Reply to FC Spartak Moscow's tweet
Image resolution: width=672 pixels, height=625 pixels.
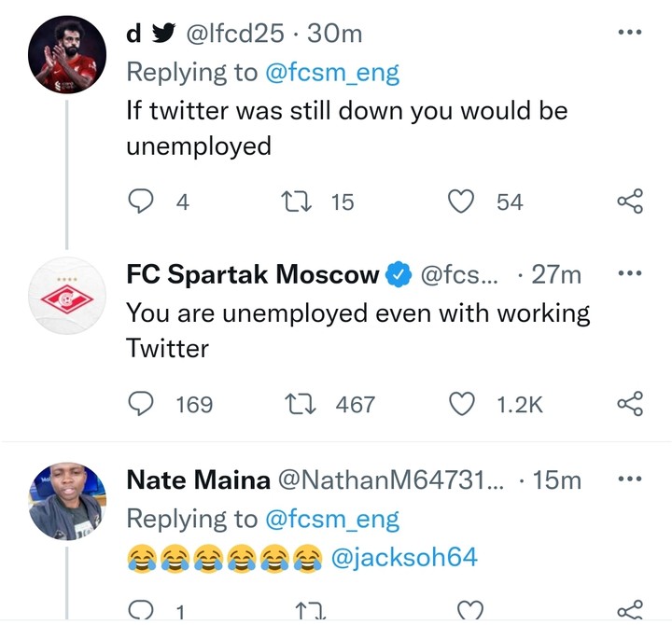(140, 403)
